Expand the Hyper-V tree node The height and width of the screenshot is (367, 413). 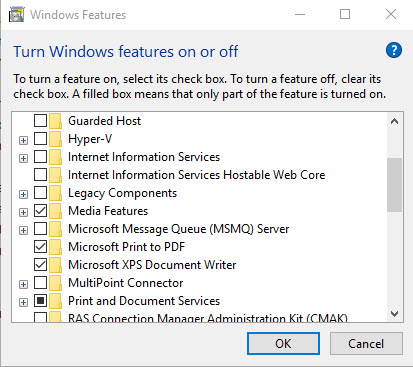[23, 140]
